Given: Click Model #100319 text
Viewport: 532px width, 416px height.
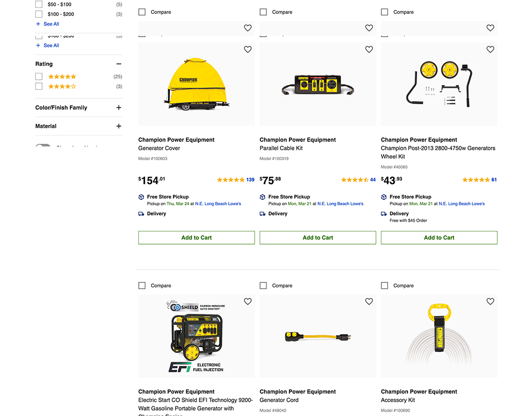Looking at the screenshot, I should (274, 159).
